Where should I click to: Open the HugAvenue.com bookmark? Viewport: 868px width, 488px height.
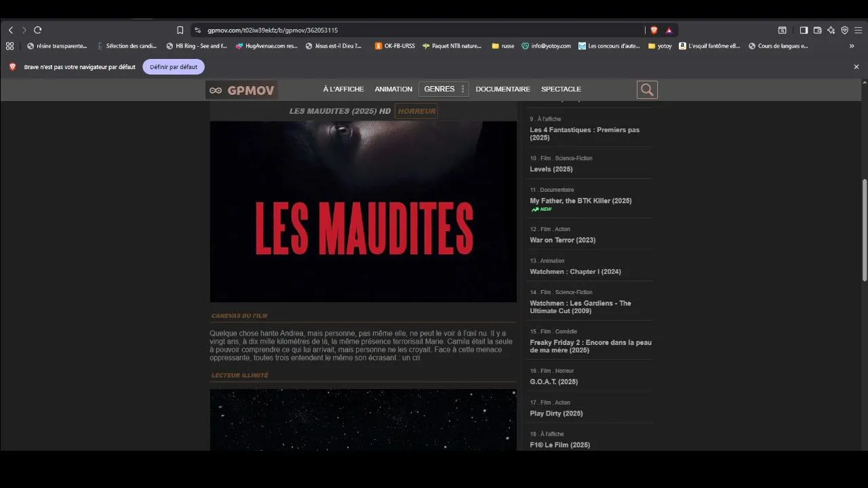(267, 46)
